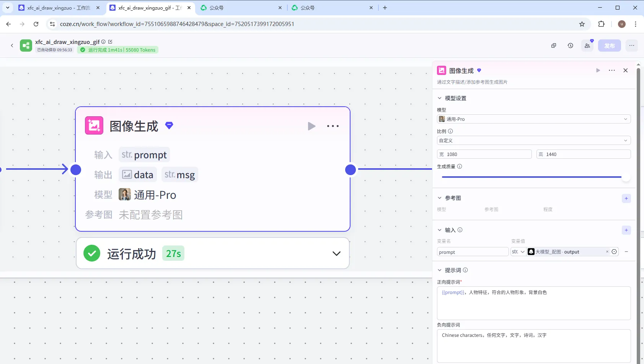Click into the 负向提示词 text area
Screen dimensions: 644x364
pyautogui.click(x=534, y=346)
